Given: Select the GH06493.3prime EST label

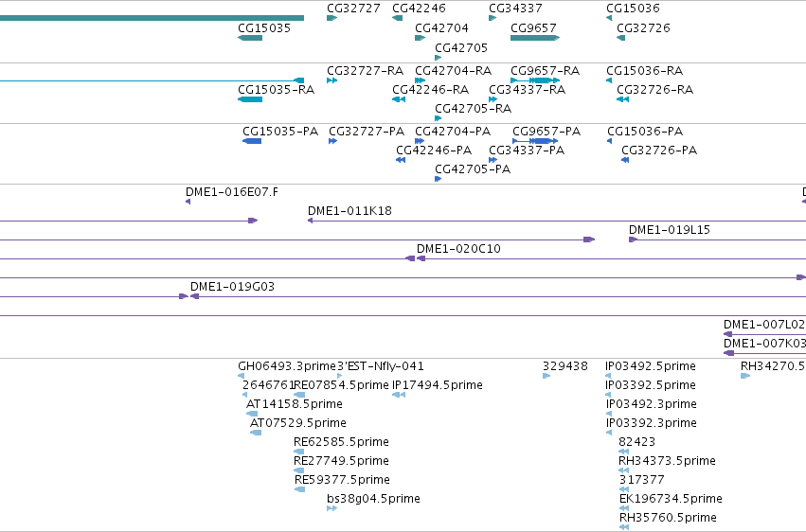Looking at the screenshot, I should click(x=287, y=366).
